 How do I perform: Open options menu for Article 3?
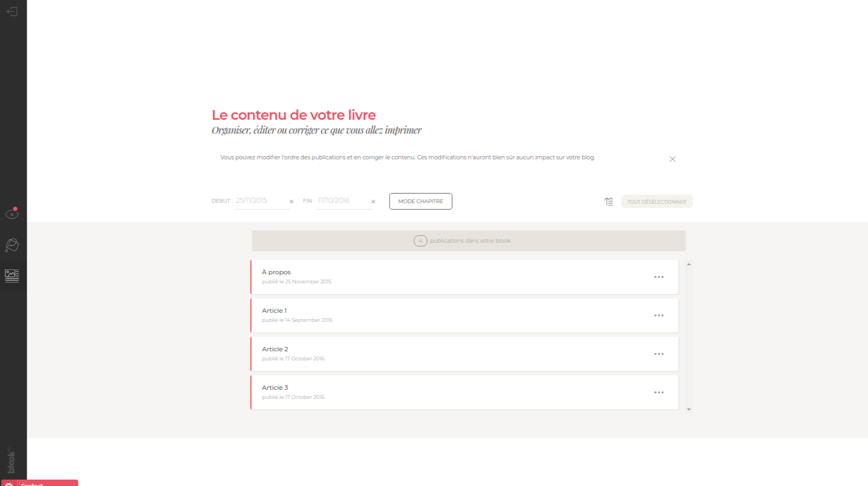(658, 392)
